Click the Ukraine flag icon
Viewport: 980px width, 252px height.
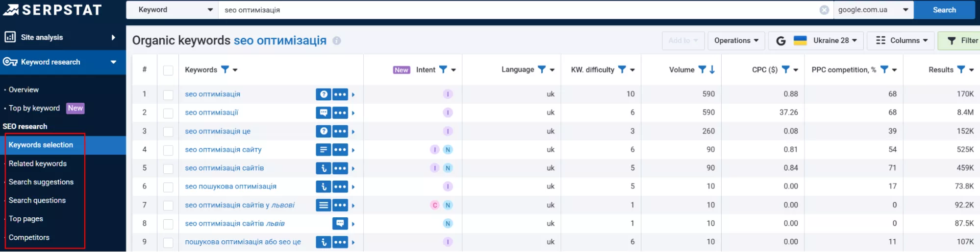[x=800, y=41]
